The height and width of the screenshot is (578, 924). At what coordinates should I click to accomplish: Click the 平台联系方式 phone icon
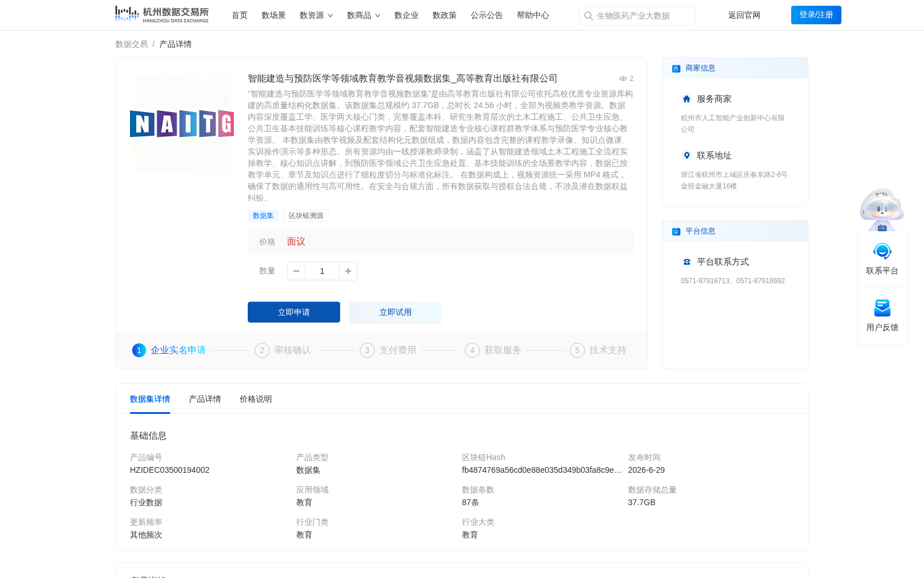687,262
